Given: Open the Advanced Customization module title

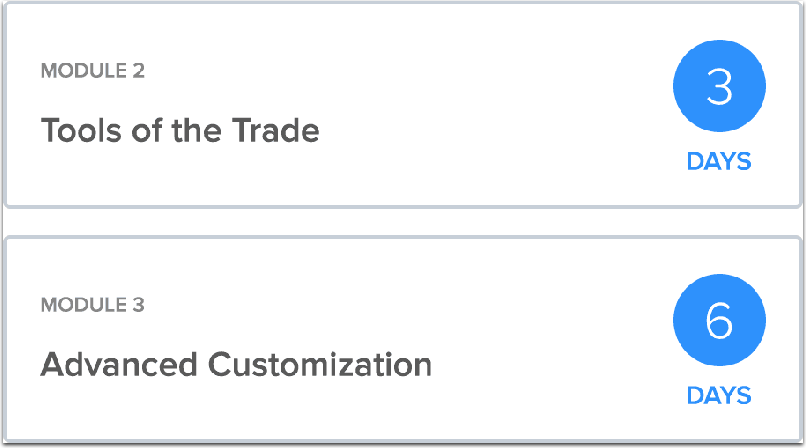Looking at the screenshot, I should (236, 364).
